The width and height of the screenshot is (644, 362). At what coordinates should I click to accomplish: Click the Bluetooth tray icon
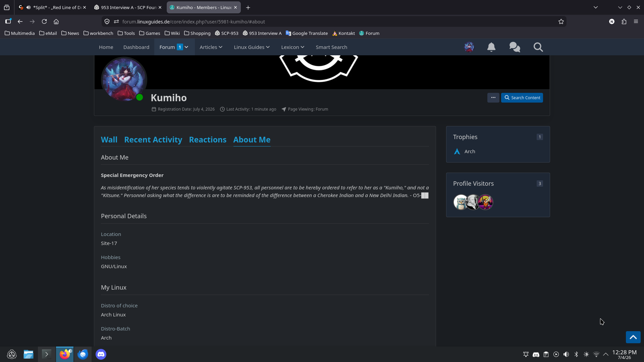pyautogui.click(x=576, y=354)
